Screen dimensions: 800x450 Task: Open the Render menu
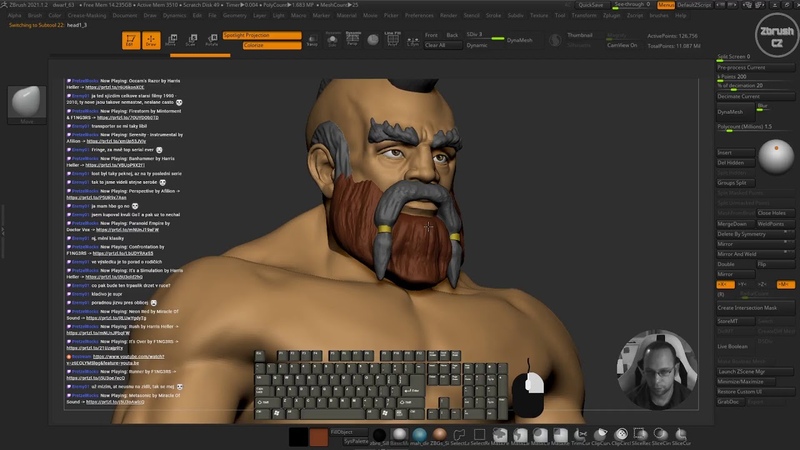click(448, 15)
